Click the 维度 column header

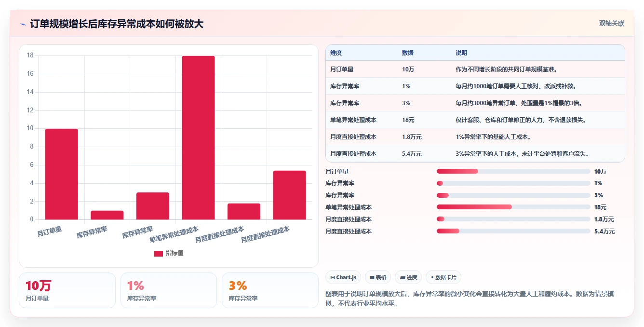pos(336,53)
